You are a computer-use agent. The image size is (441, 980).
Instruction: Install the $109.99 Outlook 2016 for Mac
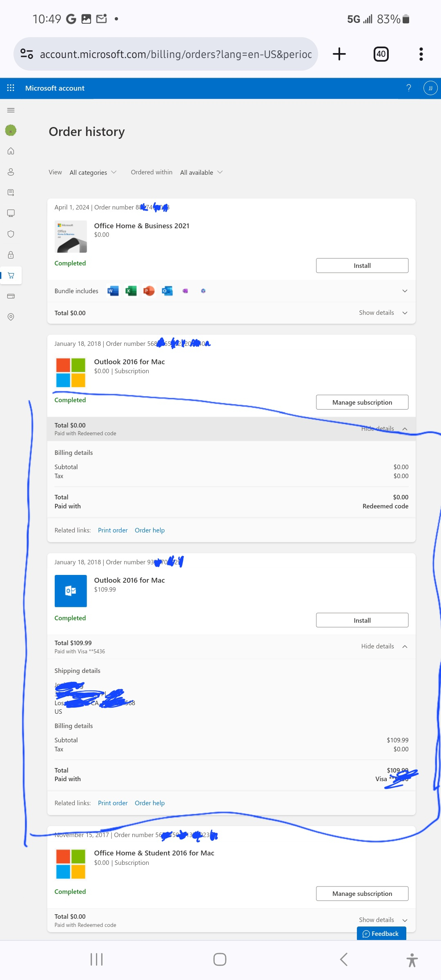click(x=362, y=620)
